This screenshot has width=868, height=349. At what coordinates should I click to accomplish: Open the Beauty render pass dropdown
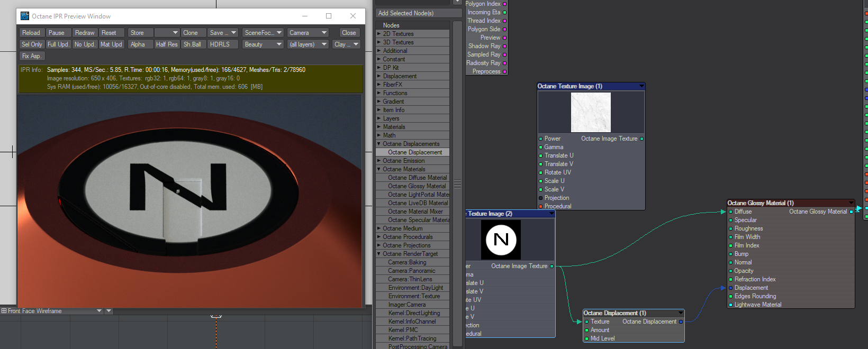click(x=263, y=44)
